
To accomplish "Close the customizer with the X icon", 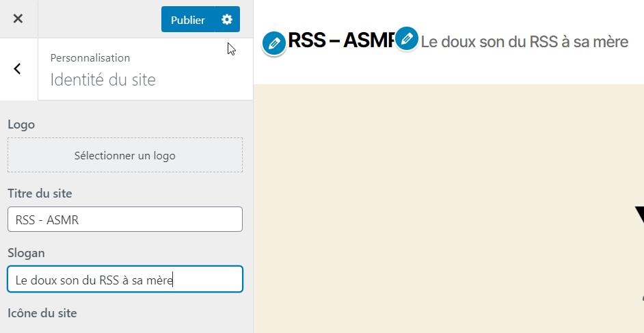I will pos(18,18).
